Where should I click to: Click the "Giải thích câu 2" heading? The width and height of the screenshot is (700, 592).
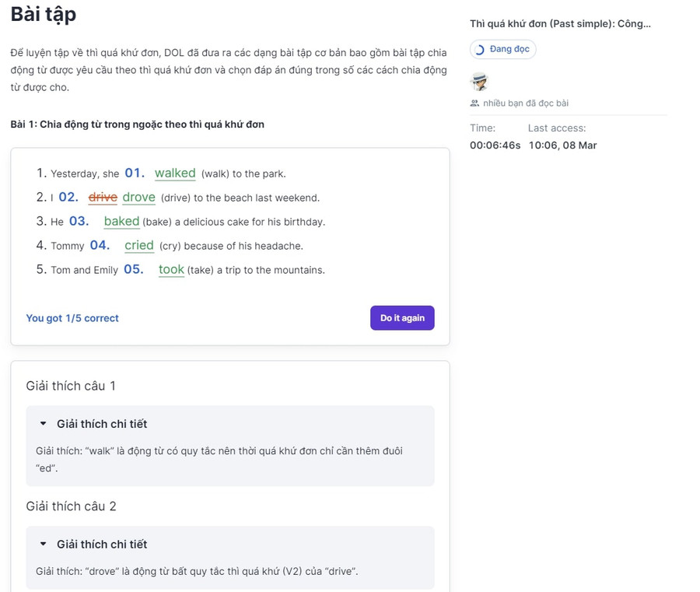[71, 506]
